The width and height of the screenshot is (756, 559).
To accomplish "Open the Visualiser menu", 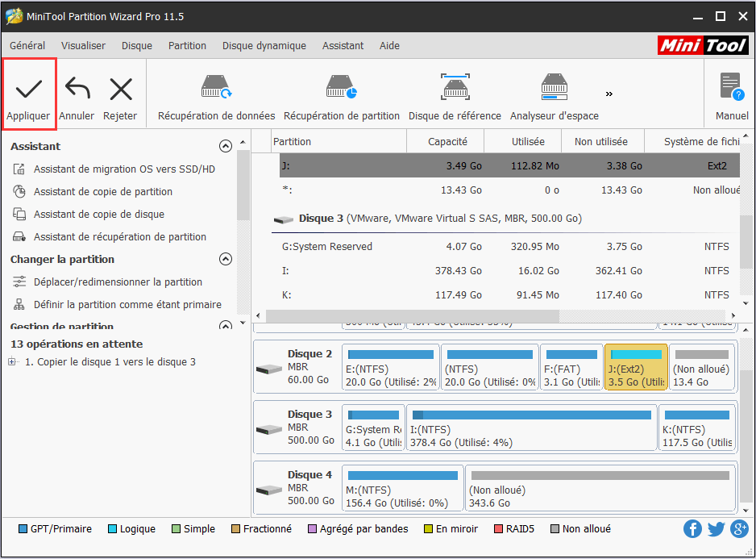I will 83,46.
